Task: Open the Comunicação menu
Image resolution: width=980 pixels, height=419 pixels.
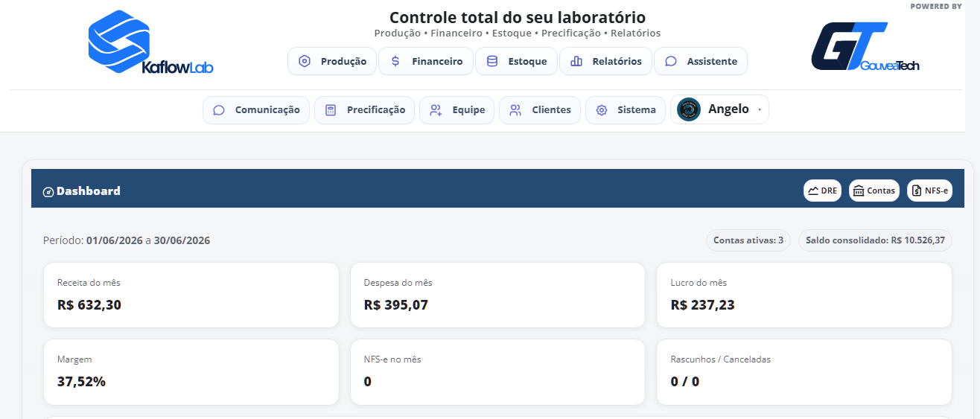Action: tap(256, 110)
